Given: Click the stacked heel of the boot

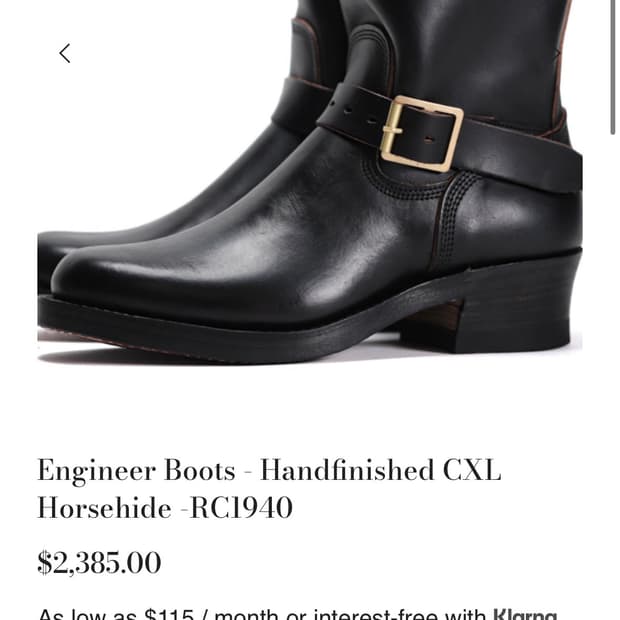Looking at the screenshot, I should (522, 310).
